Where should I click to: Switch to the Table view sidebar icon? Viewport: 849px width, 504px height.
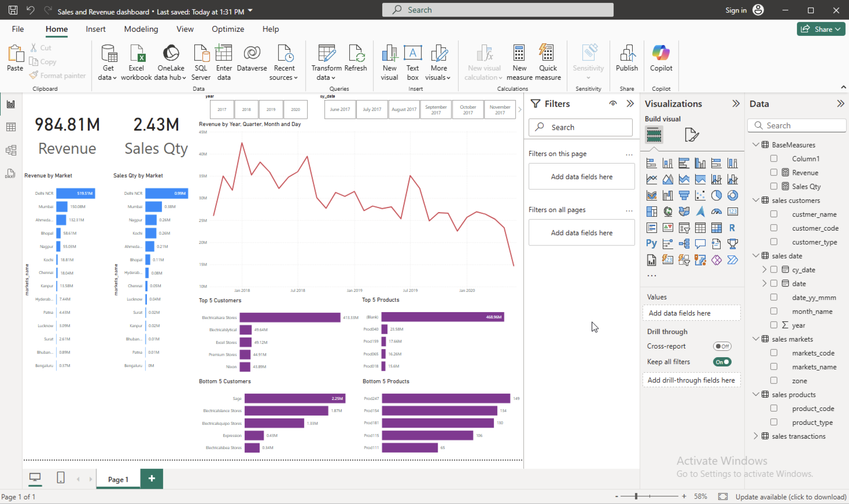(x=11, y=127)
